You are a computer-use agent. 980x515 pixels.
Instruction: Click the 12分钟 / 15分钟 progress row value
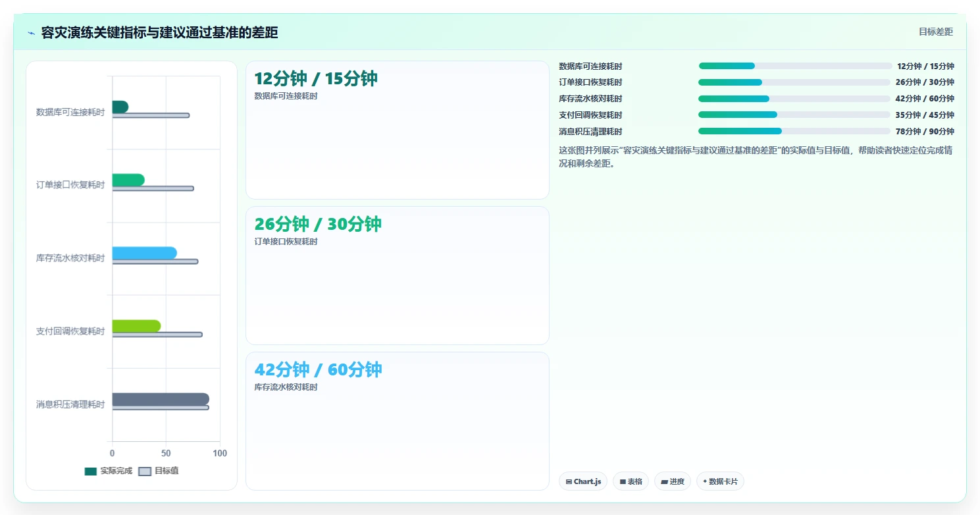point(925,67)
